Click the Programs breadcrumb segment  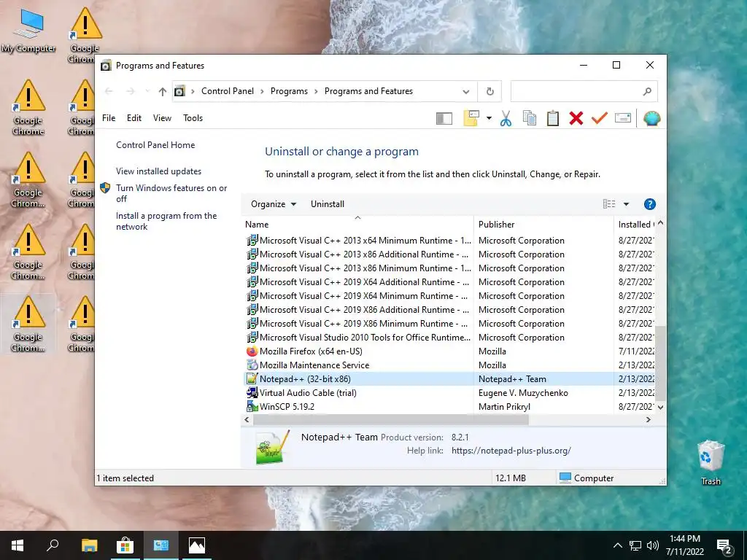tap(289, 91)
